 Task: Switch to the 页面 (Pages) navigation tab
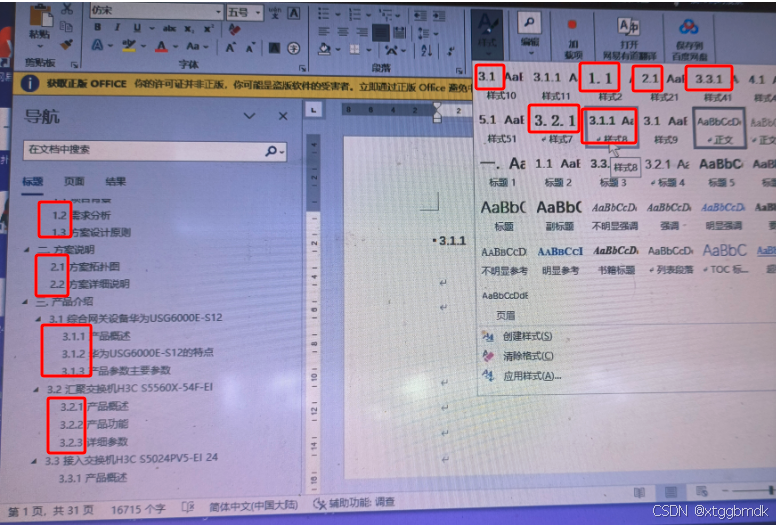[x=74, y=182]
